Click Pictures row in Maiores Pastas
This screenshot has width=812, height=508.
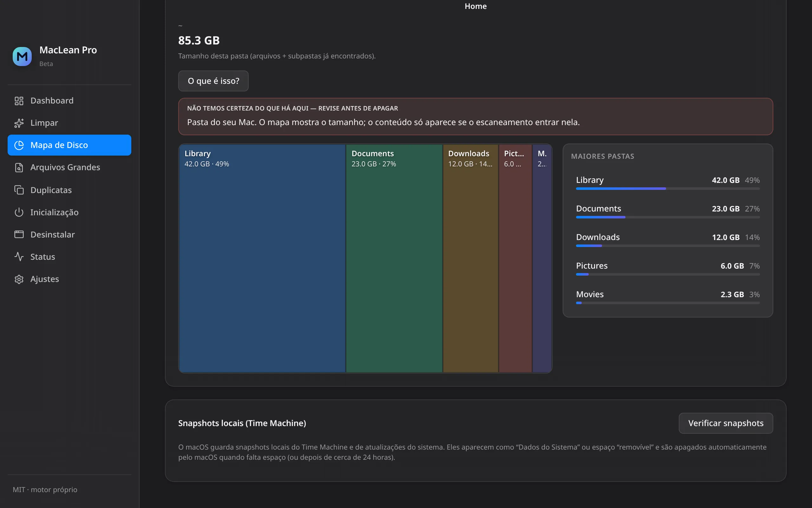[668, 269]
